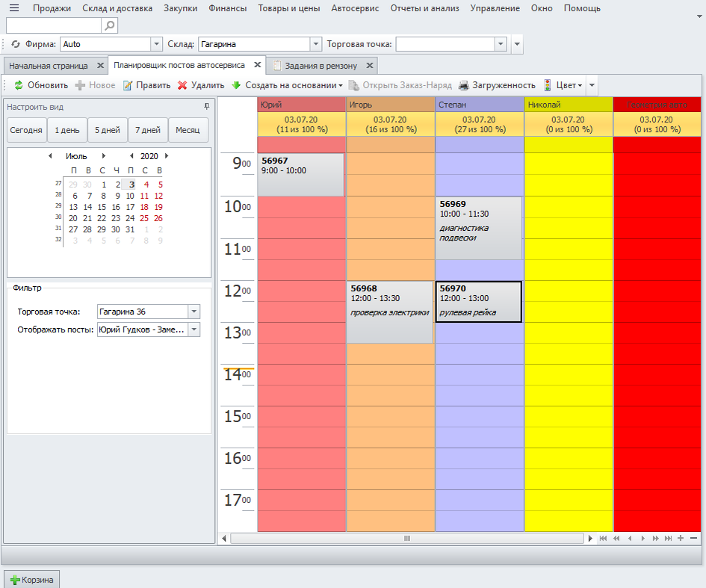Click the horizontal schedule scrollbar thumb
Screen dimensions: 706x588
[x=407, y=539]
